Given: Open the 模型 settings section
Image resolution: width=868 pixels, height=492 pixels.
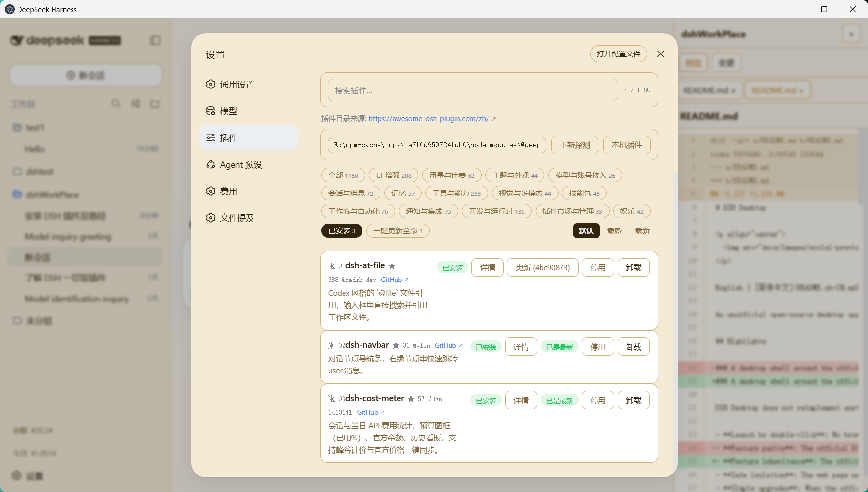Looking at the screenshot, I should tap(248, 111).
